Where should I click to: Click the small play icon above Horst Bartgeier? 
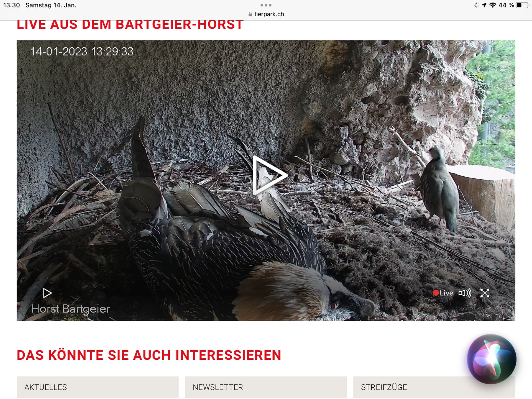(47, 293)
